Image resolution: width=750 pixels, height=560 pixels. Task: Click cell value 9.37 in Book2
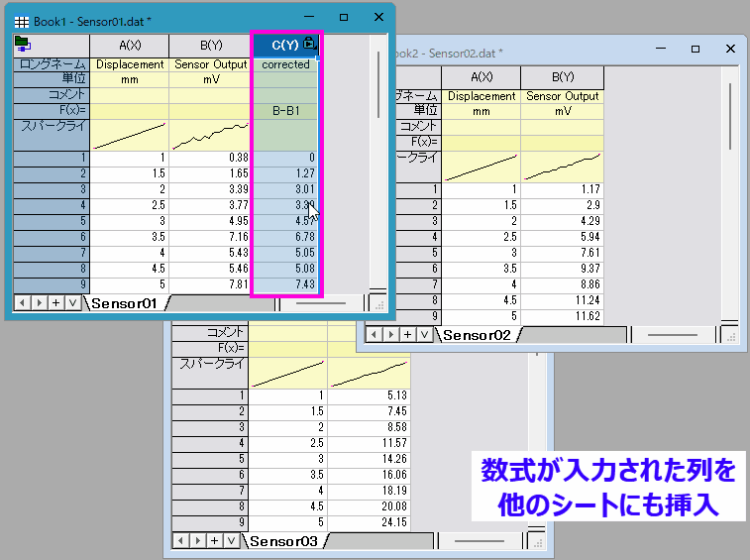tap(563, 269)
